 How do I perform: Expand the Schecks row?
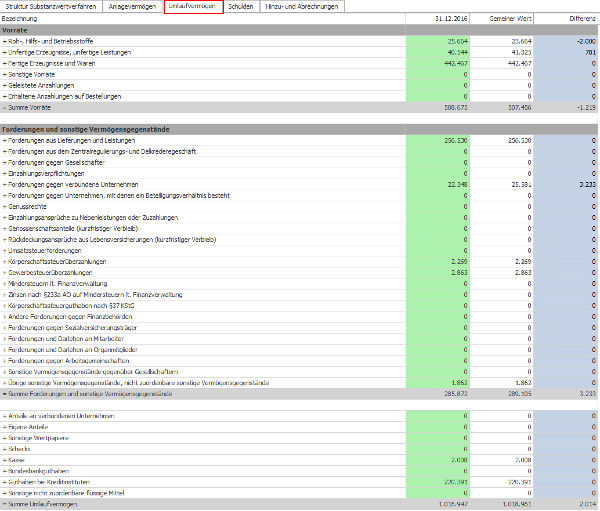coord(5,449)
